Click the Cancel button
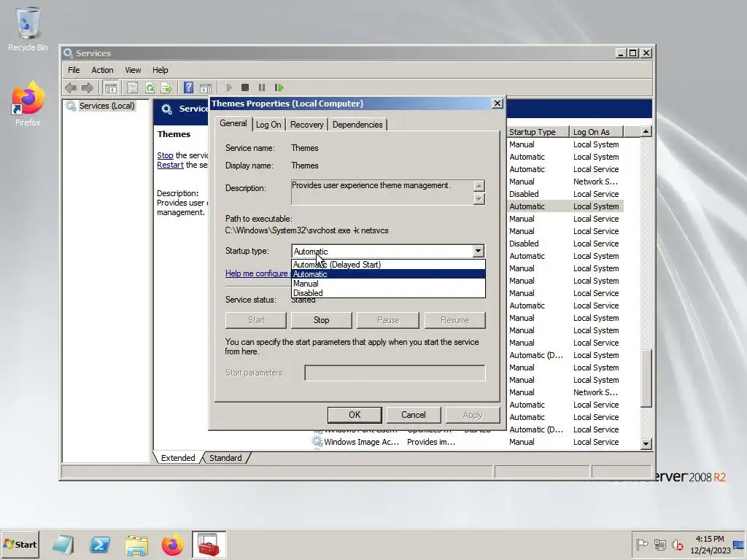 click(414, 415)
